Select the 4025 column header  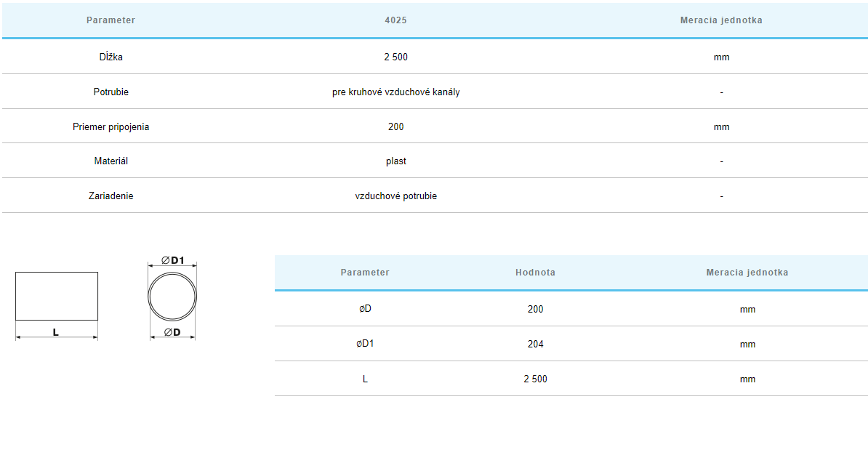click(395, 20)
